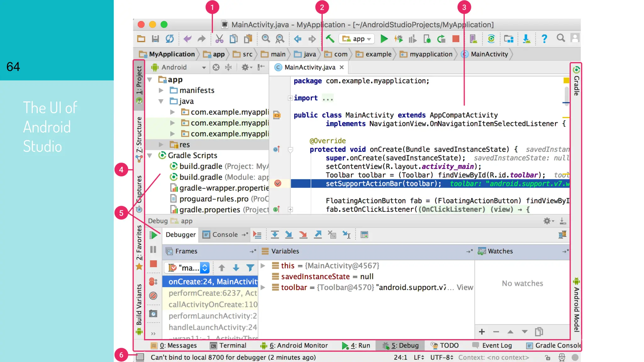The width and height of the screenshot is (644, 362).
Task: Open the app run configuration dropdown
Action: (x=357, y=39)
